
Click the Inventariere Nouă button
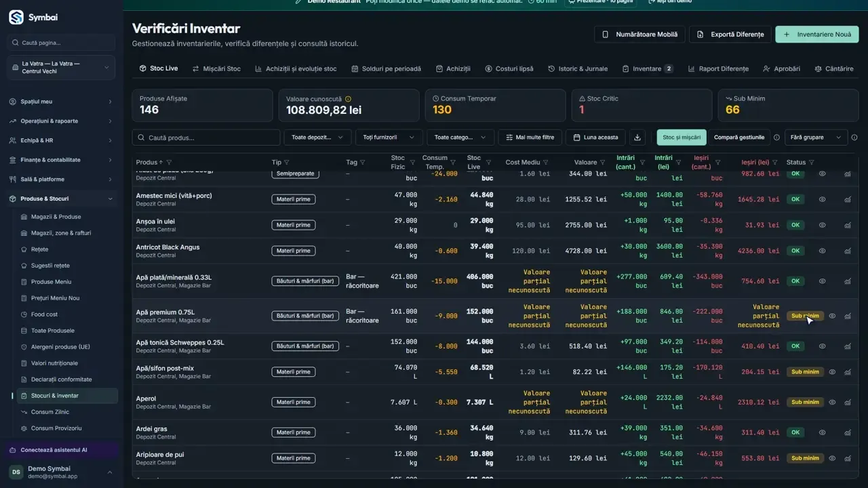click(817, 35)
